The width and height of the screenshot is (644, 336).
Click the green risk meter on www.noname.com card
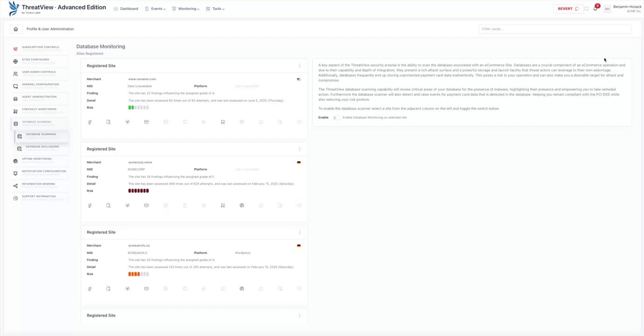coord(139,107)
